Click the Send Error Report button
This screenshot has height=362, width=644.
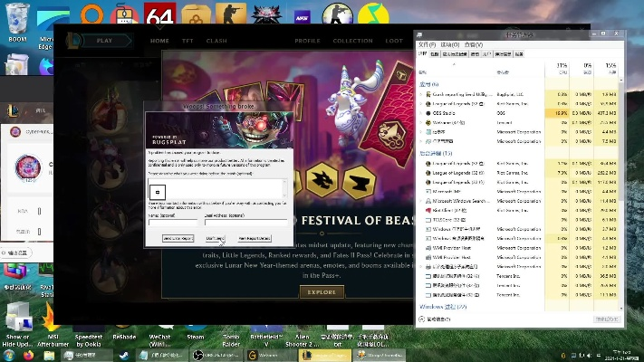click(178, 238)
